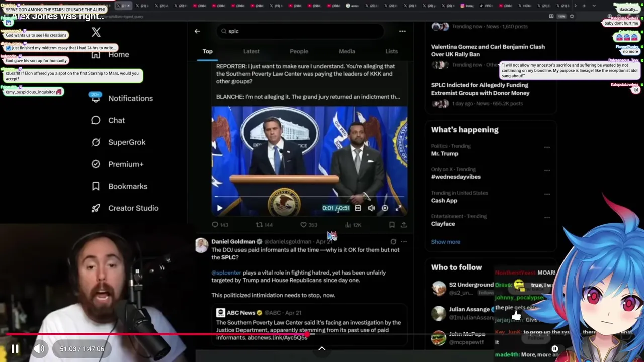Screen dimensions: 644x362
Task: Open the Chat bubble icon
Action: (x=96, y=120)
